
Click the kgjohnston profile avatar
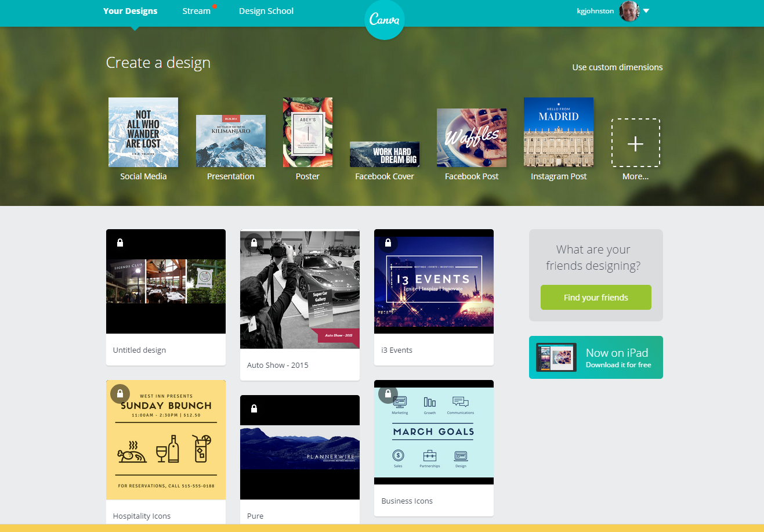click(x=629, y=11)
